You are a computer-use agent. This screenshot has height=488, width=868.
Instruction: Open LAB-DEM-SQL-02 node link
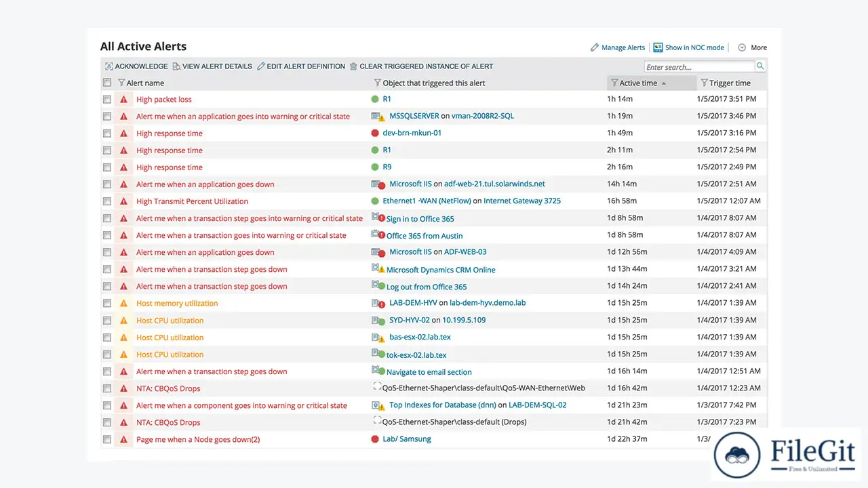pyautogui.click(x=537, y=405)
